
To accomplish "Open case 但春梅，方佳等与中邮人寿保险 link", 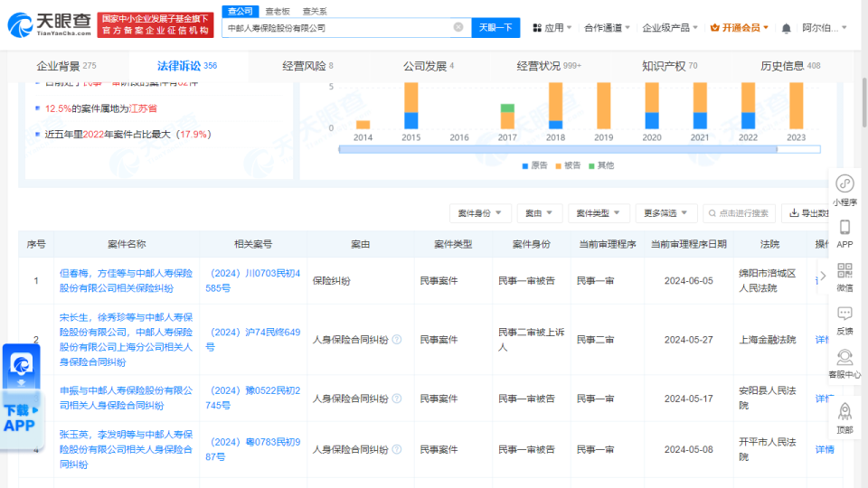I will (x=127, y=280).
